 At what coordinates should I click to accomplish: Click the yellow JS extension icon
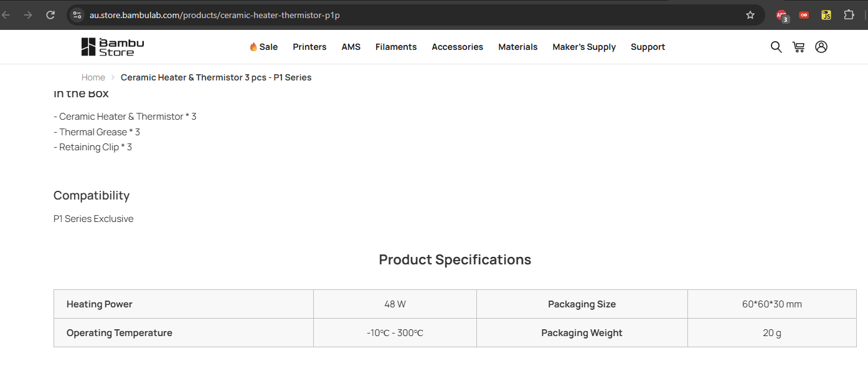click(x=826, y=15)
